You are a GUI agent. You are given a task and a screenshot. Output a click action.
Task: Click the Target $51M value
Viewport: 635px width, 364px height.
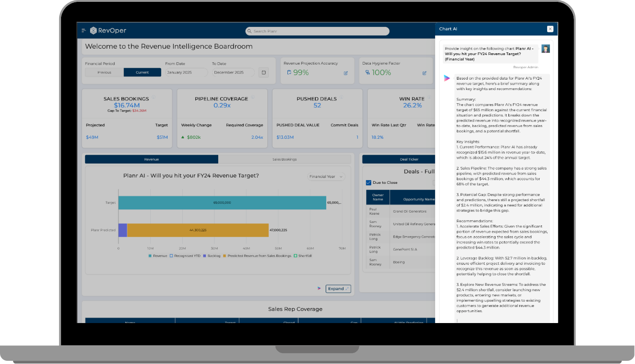(162, 137)
